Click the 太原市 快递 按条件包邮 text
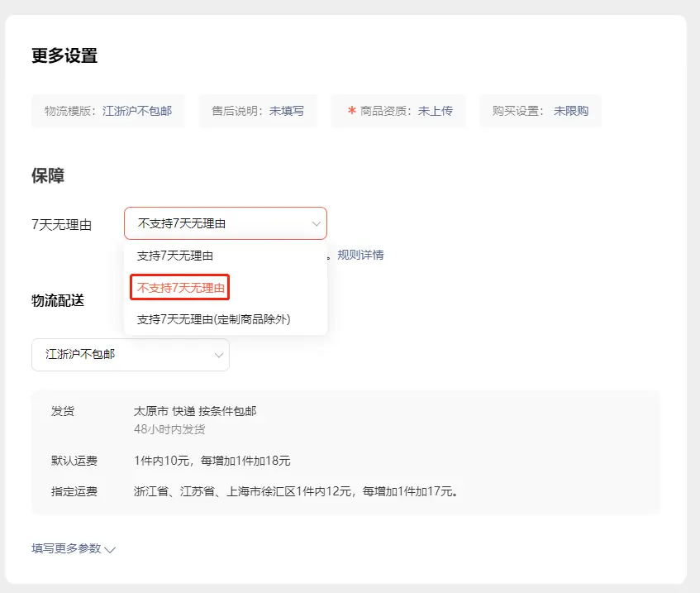This screenshot has height=593, width=700. [195, 411]
